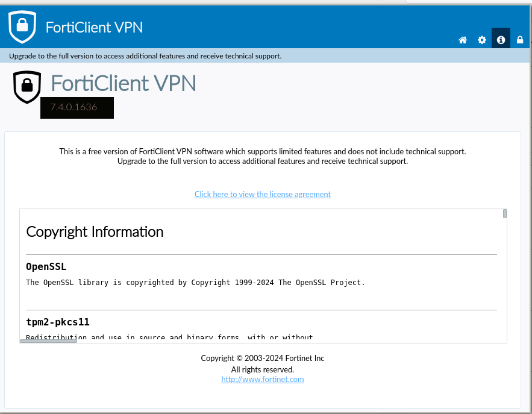Go to the Home screen icon
The height and width of the screenshot is (414, 532).
[463, 40]
